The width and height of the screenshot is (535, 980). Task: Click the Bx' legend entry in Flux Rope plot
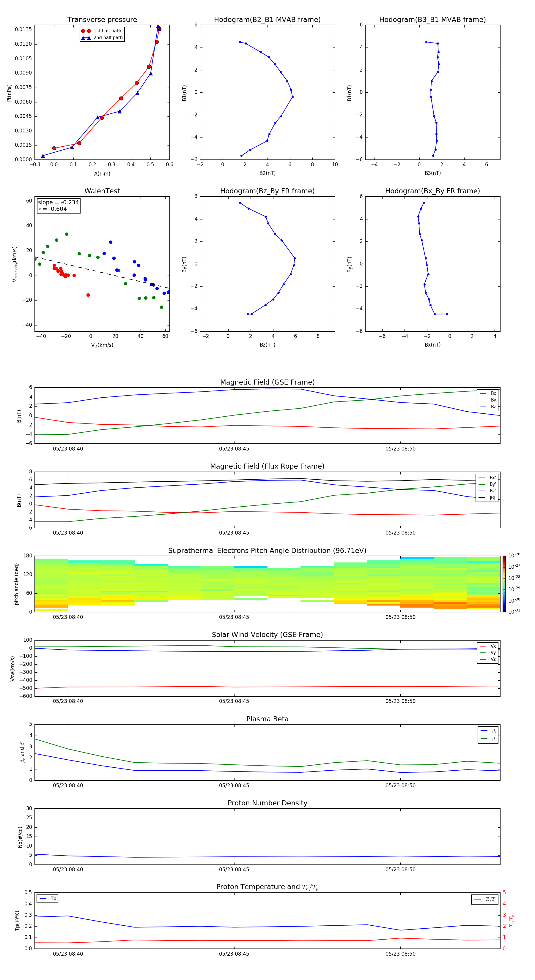pyautogui.click(x=487, y=478)
